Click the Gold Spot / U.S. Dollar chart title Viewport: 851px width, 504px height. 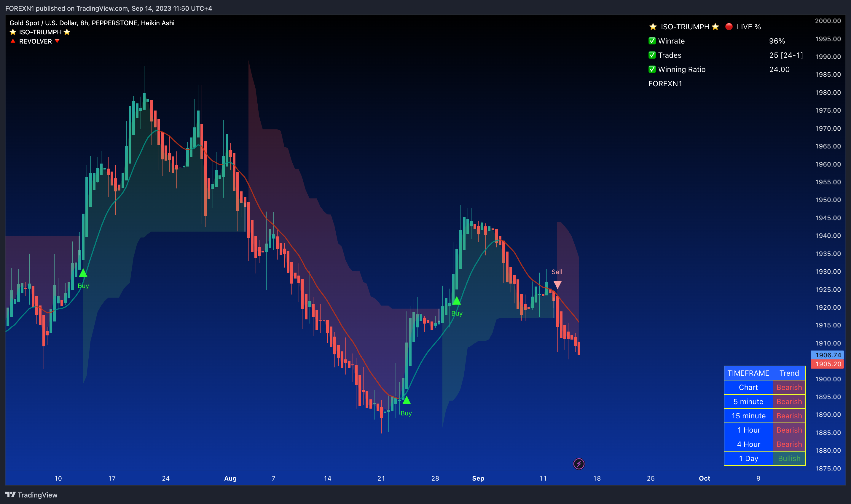(x=92, y=23)
